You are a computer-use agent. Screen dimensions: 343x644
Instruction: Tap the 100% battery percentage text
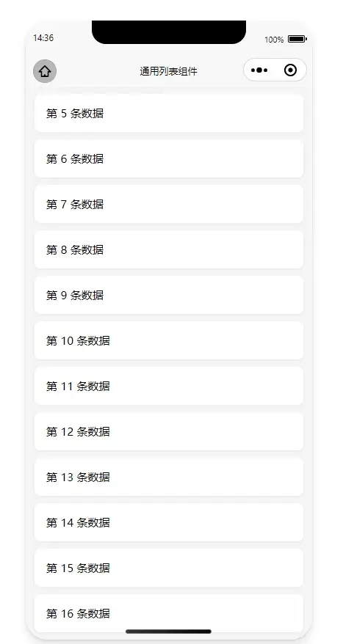274,40
